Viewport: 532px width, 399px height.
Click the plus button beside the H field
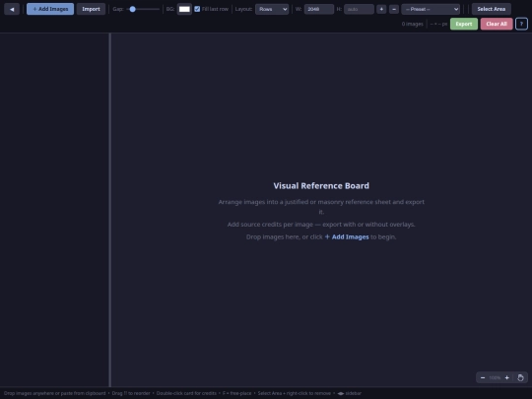(381, 9)
